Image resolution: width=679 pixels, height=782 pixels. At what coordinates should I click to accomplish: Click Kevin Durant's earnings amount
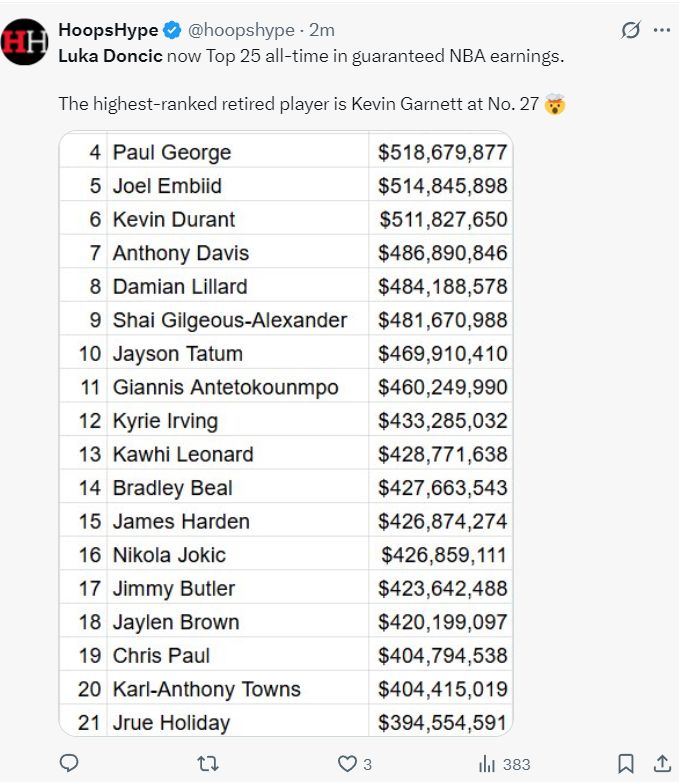pos(443,219)
